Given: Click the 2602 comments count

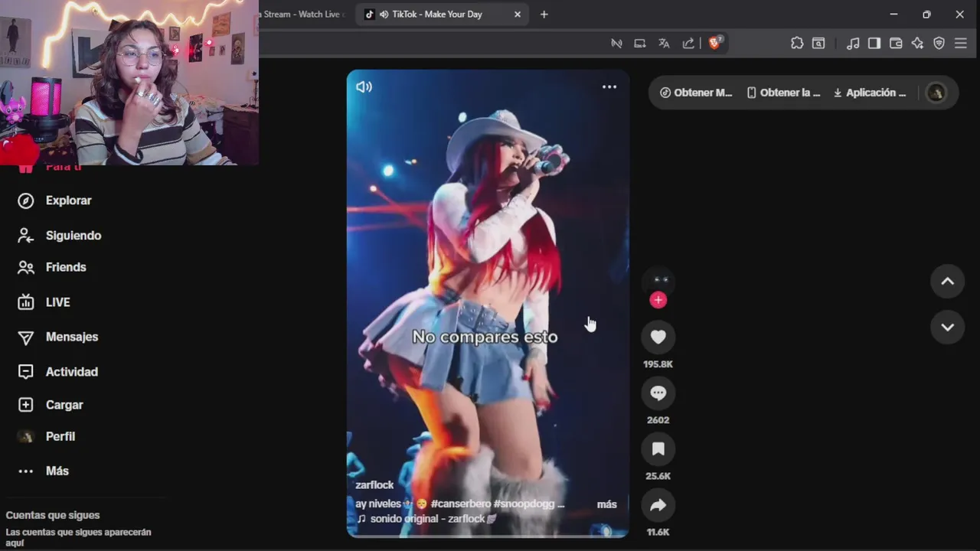Looking at the screenshot, I should coord(658,420).
